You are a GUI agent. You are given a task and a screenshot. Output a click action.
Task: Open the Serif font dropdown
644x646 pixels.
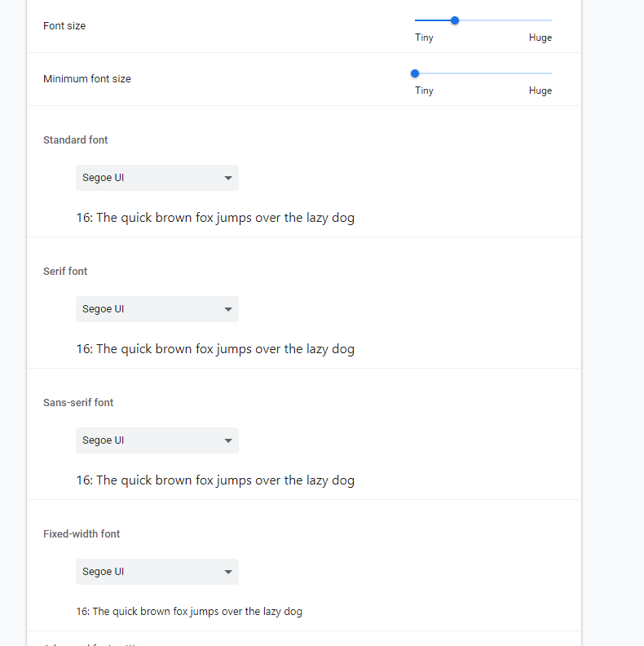click(157, 309)
